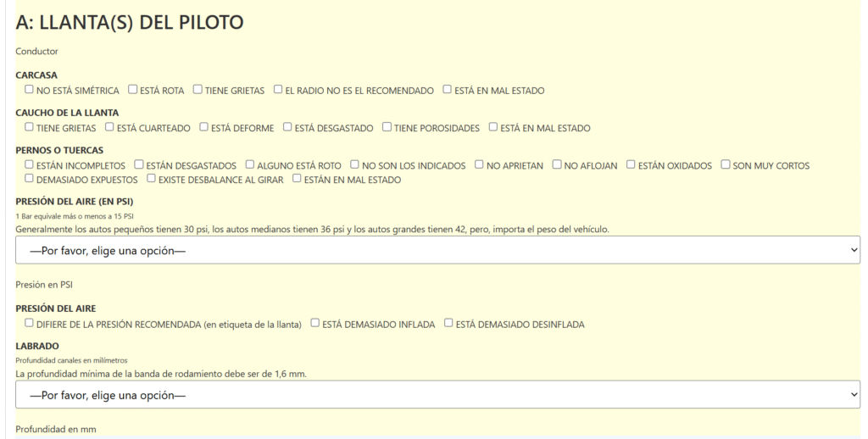Select the ESTÁ DEFORME checkbox
The image size is (868, 439).
pyautogui.click(x=203, y=127)
